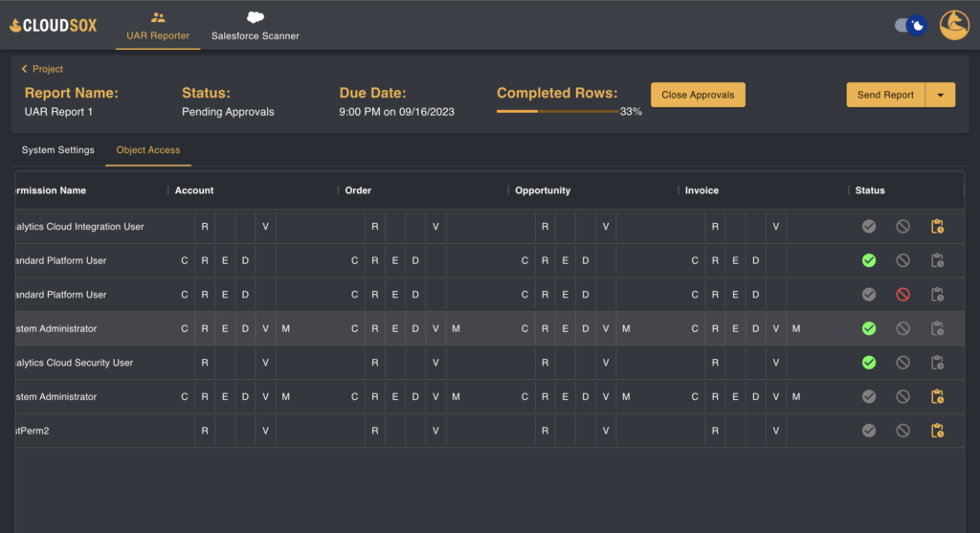Approve the Analytics Cloud Integration User row
Screen dimensions: 980x533
pyautogui.click(x=869, y=226)
